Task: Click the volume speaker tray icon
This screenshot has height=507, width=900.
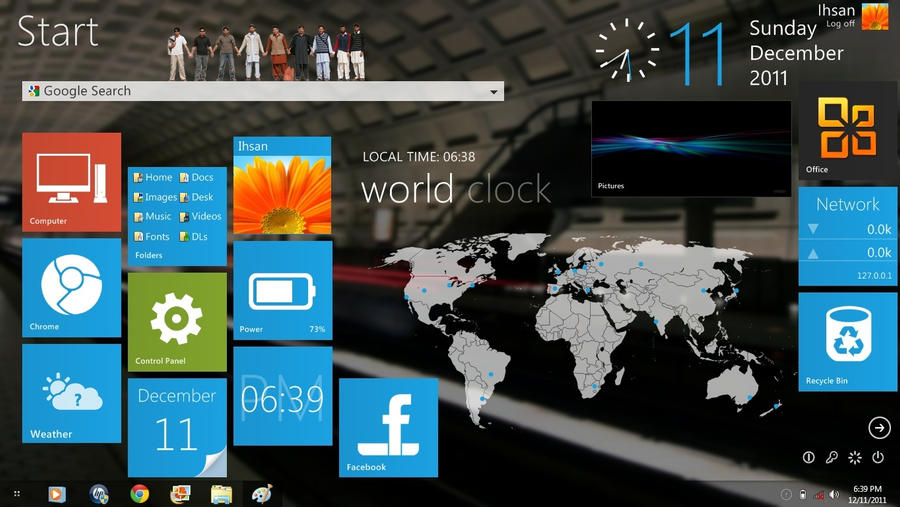Action: click(x=834, y=494)
